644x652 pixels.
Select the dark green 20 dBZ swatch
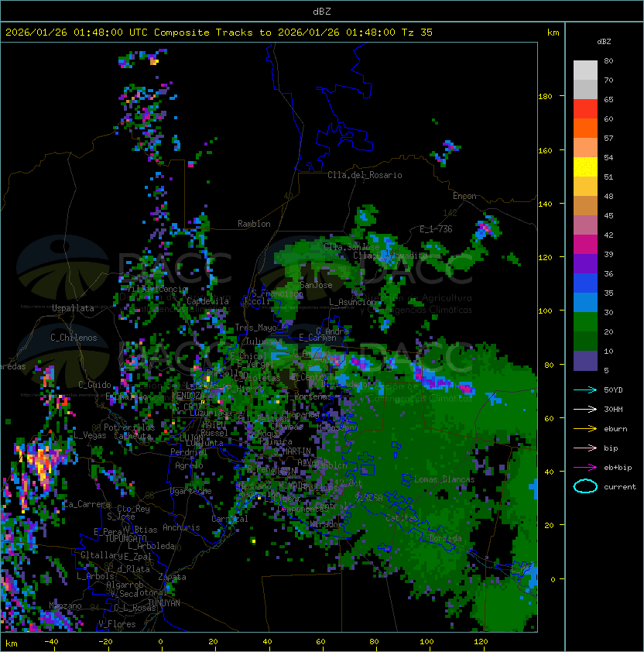585,341
